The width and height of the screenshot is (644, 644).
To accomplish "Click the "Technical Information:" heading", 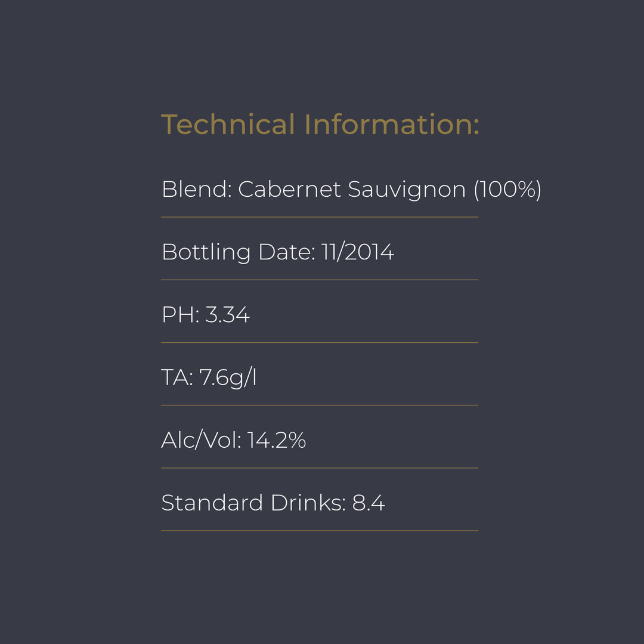I will coord(320,125).
